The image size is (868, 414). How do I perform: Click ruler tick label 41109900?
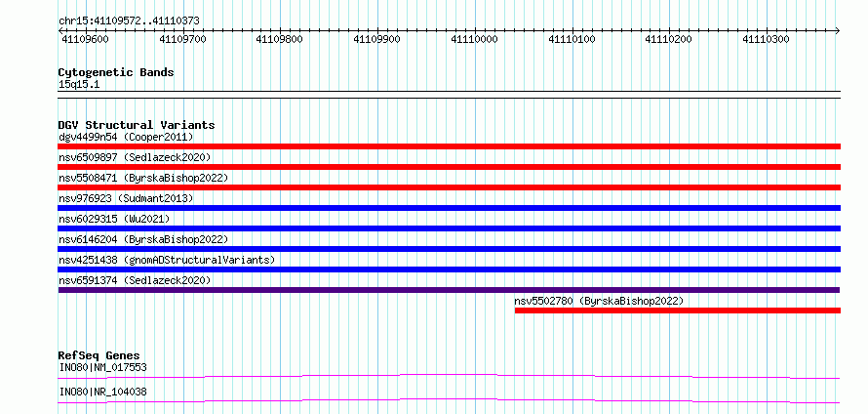[377, 39]
